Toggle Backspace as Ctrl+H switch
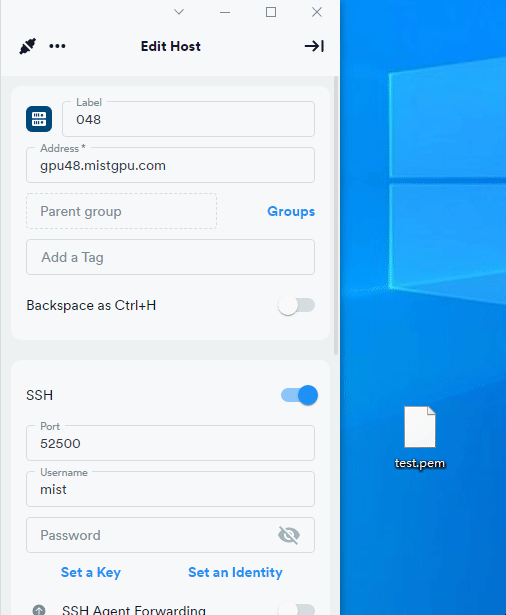 [297, 305]
